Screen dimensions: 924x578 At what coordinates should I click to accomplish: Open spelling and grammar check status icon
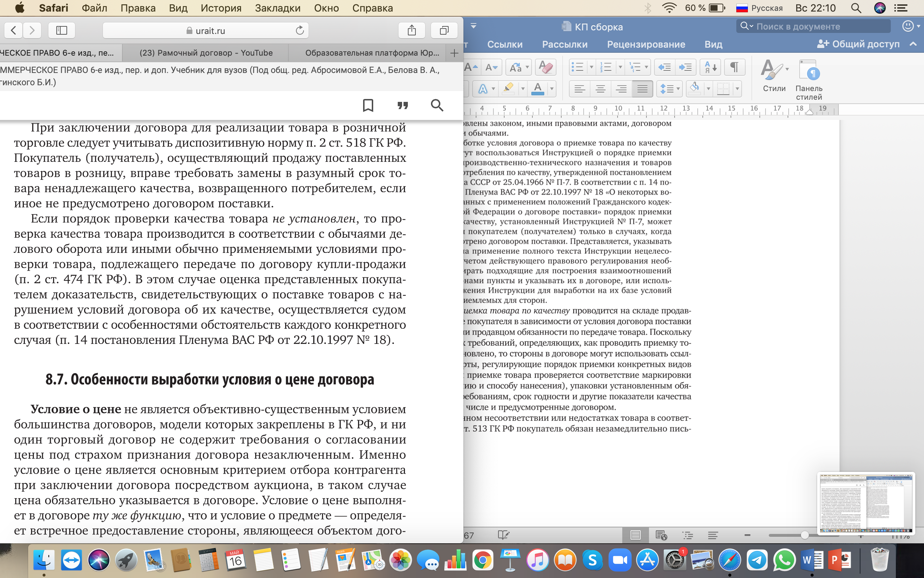(x=503, y=535)
